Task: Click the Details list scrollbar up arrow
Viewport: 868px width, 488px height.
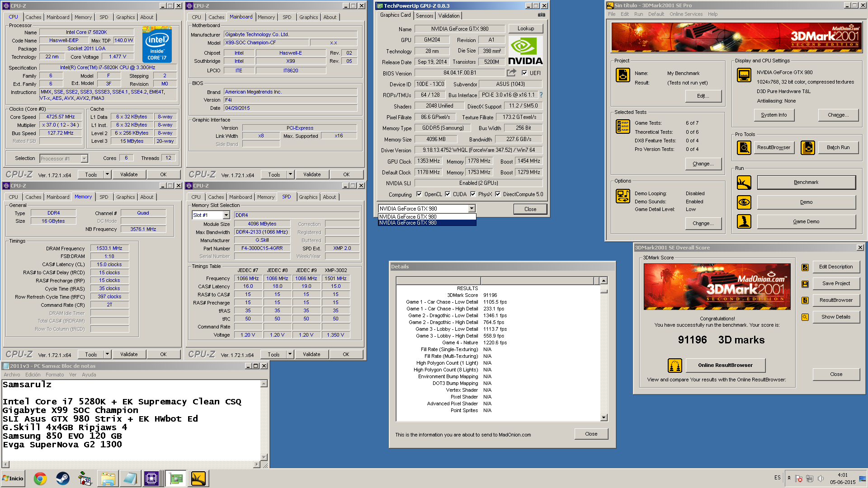Action: point(604,281)
